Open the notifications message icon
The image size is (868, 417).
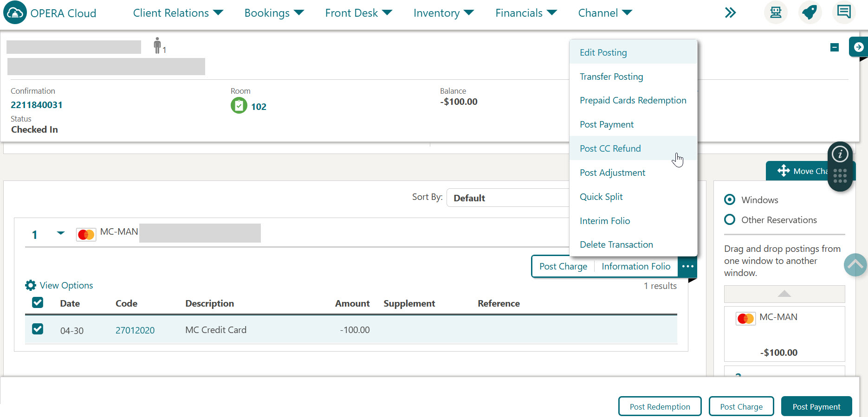(844, 12)
